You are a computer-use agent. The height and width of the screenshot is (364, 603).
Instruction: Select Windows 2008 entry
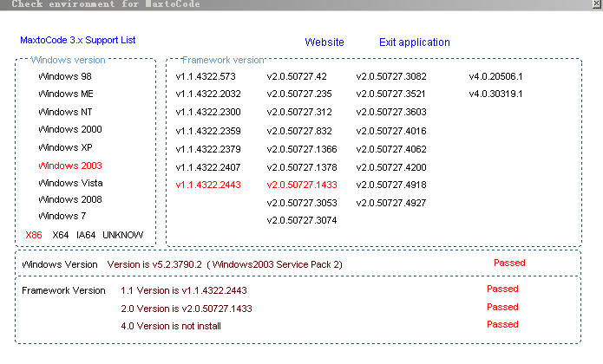pyautogui.click(x=70, y=199)
